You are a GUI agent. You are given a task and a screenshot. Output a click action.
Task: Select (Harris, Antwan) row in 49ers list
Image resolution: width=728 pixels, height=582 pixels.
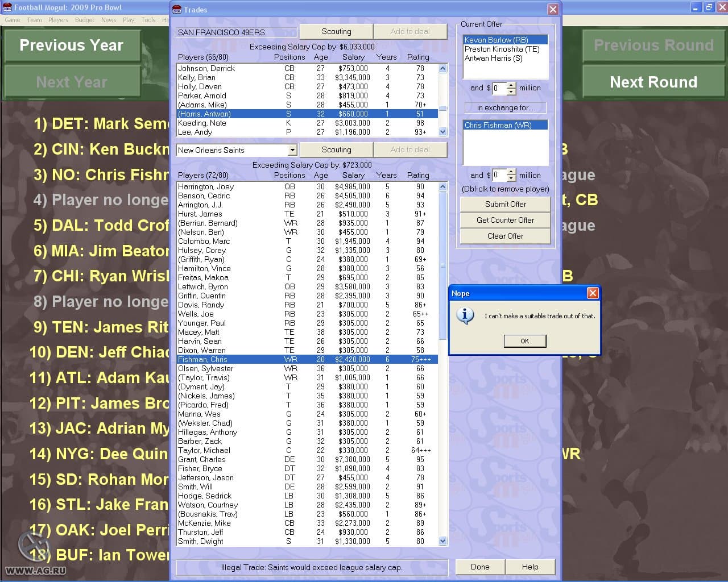pyautogui.click(x=307, y=114)
